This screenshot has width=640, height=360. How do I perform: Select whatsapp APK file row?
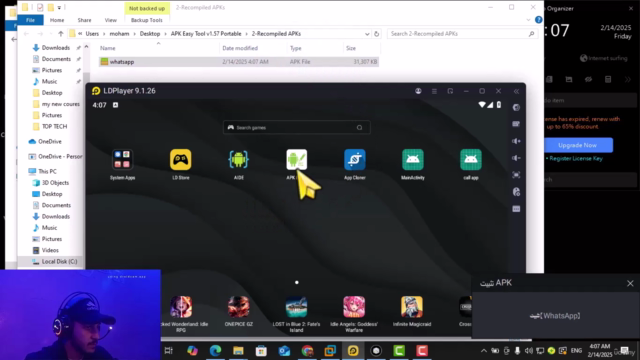[x=239, y=62]
